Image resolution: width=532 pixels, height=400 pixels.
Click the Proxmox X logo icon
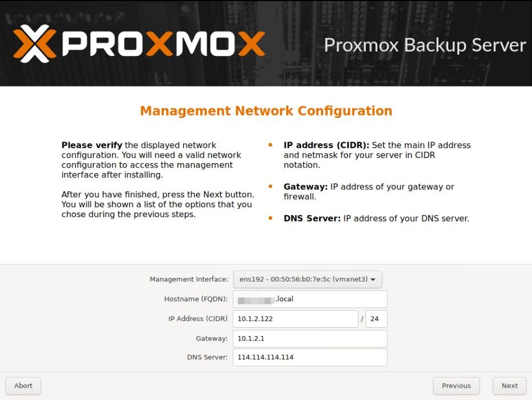point(35,44)
